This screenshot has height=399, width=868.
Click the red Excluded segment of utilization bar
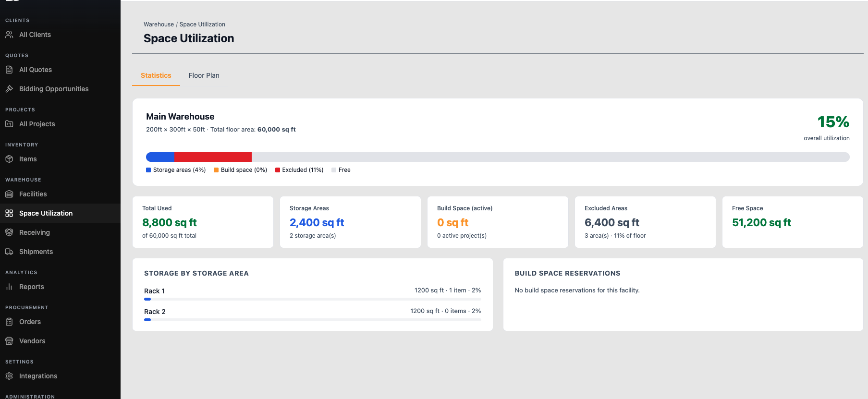[x=213, y=157]
